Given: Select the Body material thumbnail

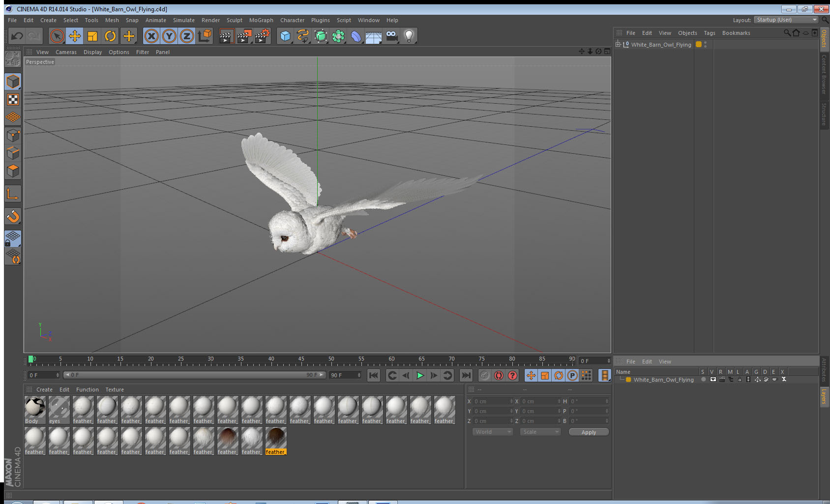Looking at the screenshot, I should (35, 410).
